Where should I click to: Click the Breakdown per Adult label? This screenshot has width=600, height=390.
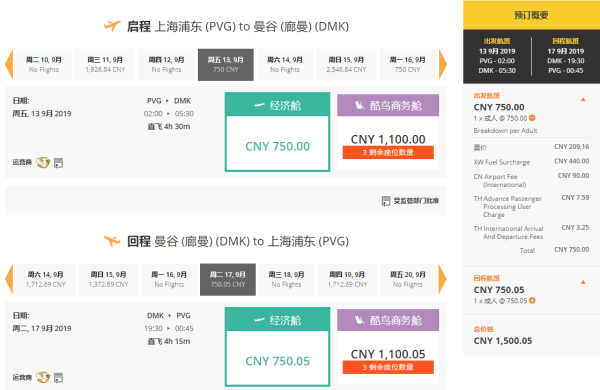(505, 131)
